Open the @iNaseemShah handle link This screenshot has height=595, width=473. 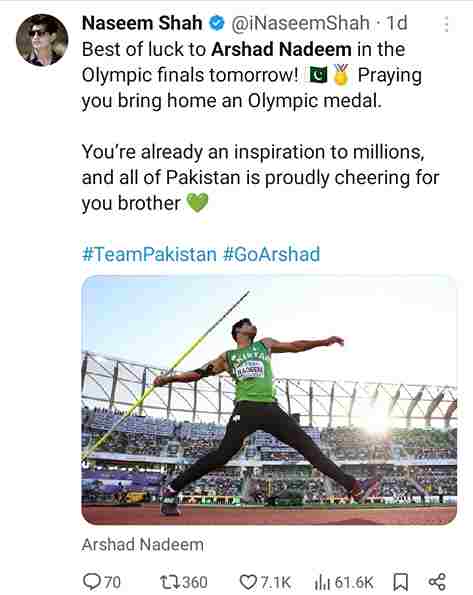pyautogui.click(x=301, y=23)
